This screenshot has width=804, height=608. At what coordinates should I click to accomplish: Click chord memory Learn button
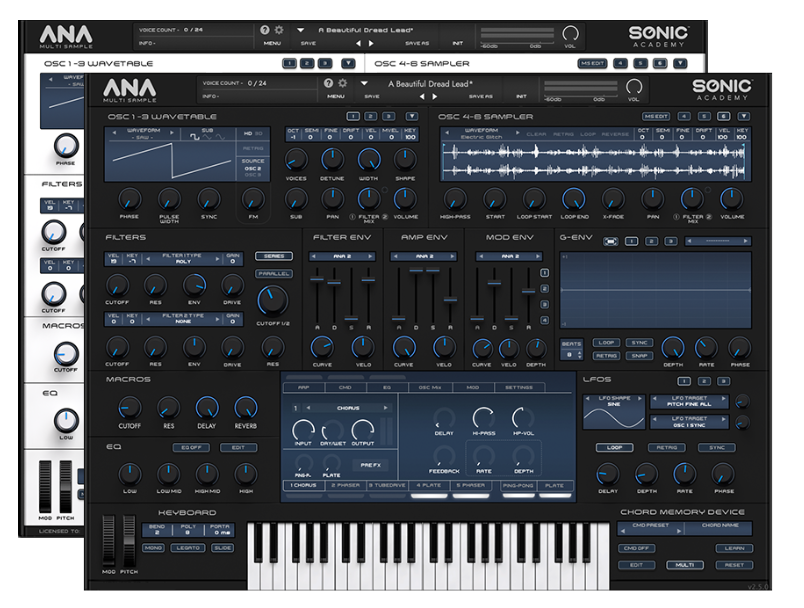coord(734,548)
